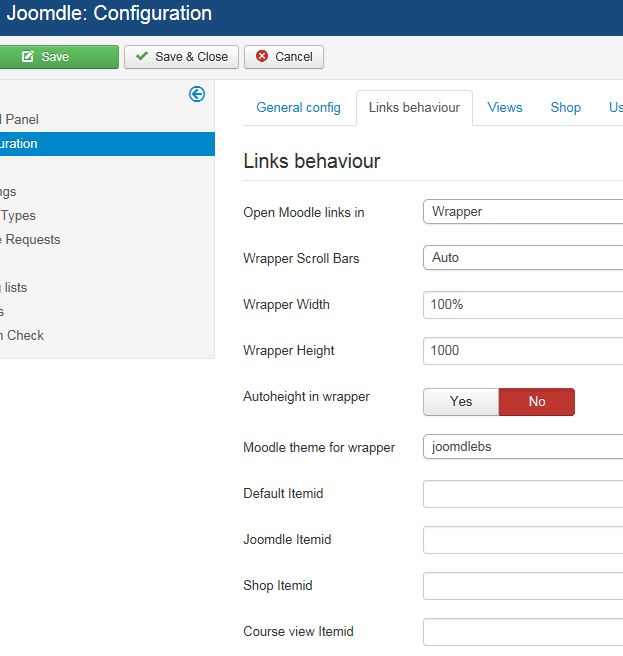The width and height of the screenshot is (623, 656).
Task: Click the Wrapper Width input field
Action: tap(522, 305)
